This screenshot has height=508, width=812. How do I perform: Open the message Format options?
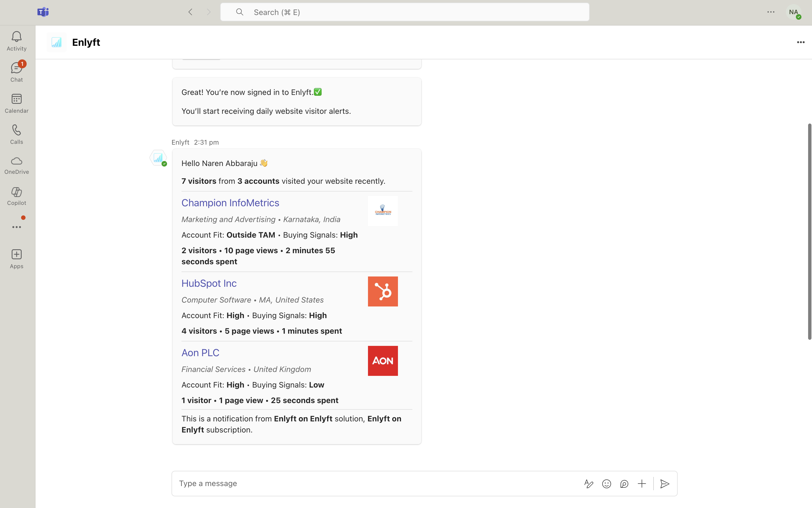[x=589, y=484]
